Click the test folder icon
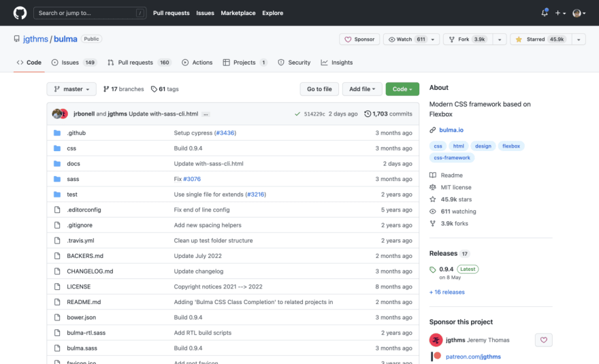This screenshot has width=599, height=364. point(57,195)
